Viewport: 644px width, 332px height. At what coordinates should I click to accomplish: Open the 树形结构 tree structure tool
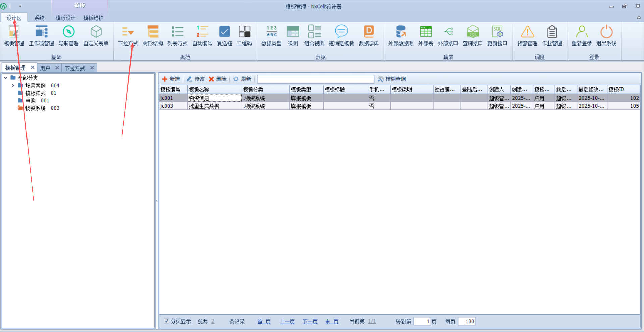click(x=153, y=36)
